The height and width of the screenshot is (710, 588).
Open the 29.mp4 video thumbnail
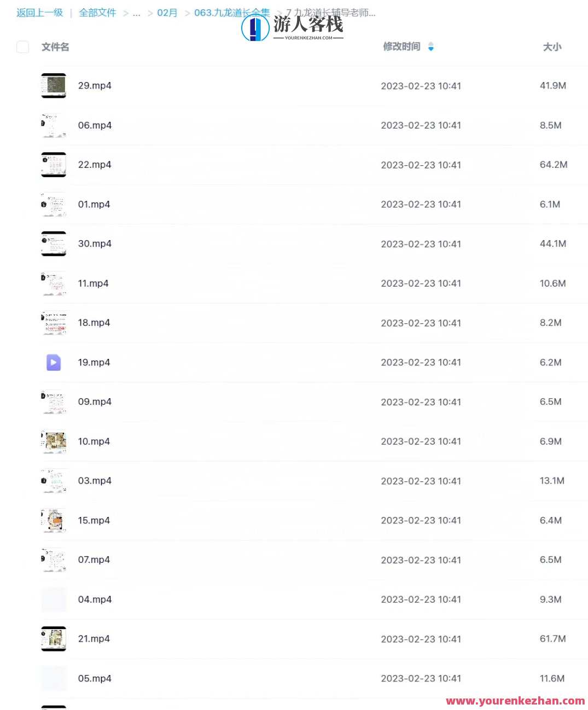[54, 85]
